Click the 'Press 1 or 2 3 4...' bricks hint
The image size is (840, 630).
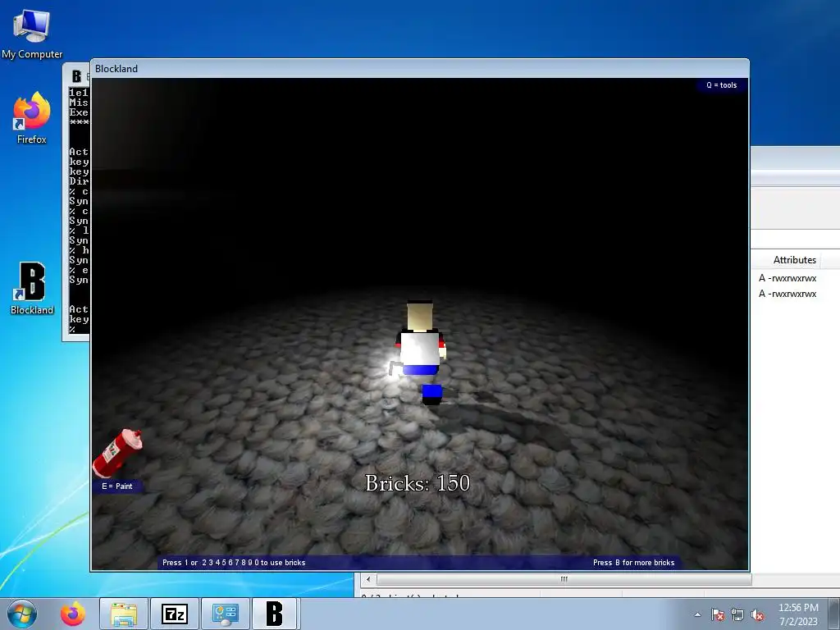234,563
